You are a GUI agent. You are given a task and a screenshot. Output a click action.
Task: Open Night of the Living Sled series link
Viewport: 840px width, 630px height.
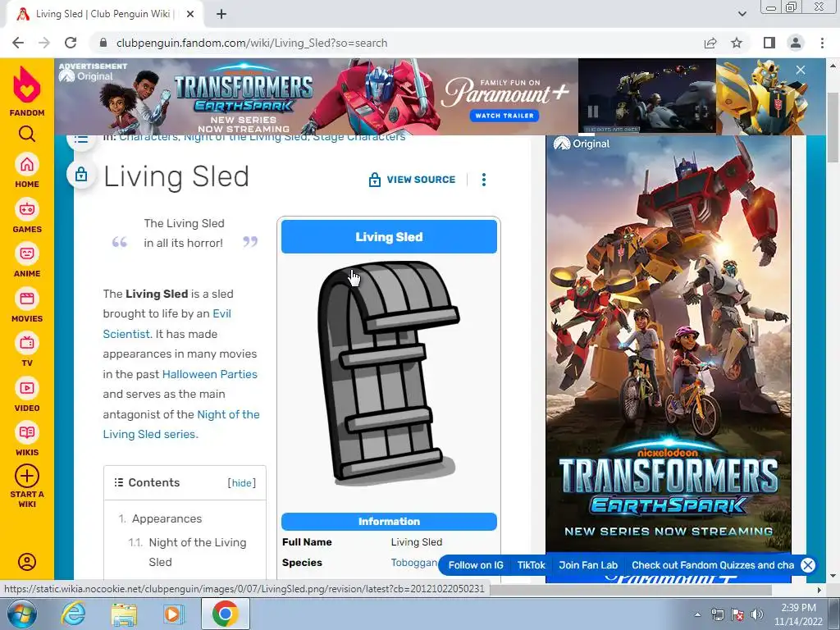pos(181,424)
